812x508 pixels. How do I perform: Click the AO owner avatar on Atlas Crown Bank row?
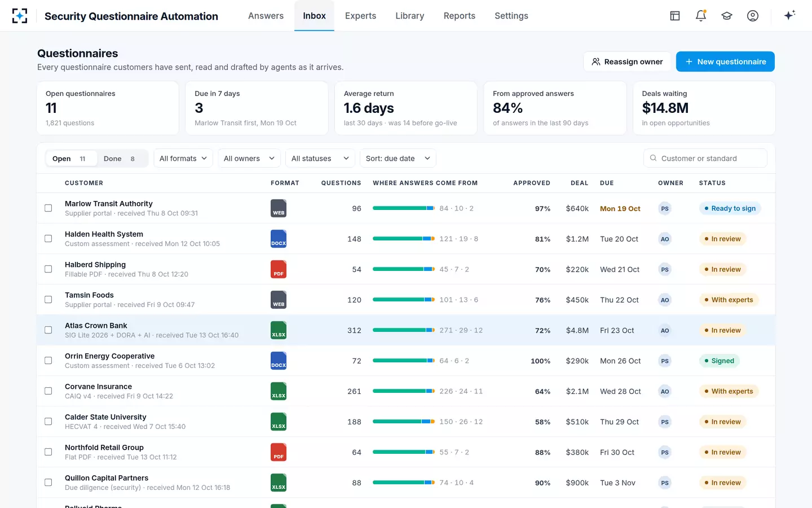pyautogui.click(x=665, y=330)
